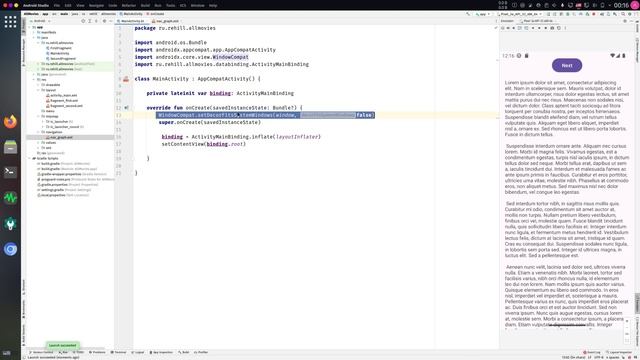Open the terminal icon in the dock
Screen dimensions: 640x360
coord(10,172)
